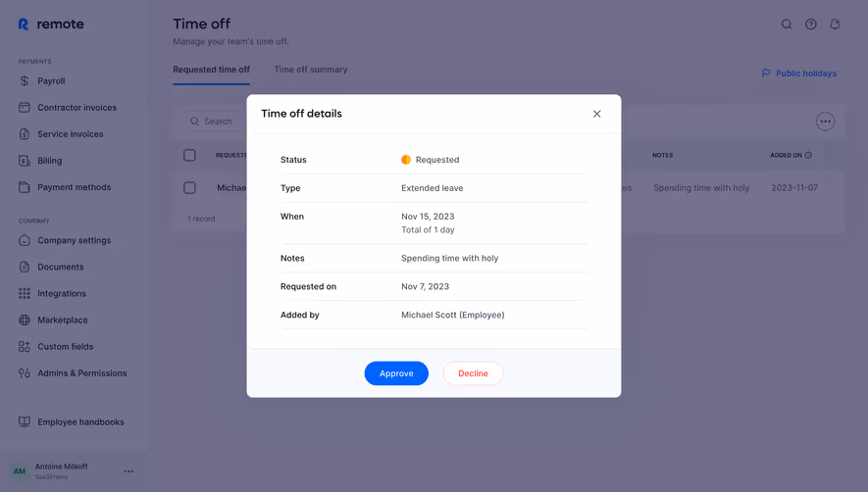Open the help question mark icon
This screenshot has width=868, height=492.
pyautogui.click(x=810, y=25)
